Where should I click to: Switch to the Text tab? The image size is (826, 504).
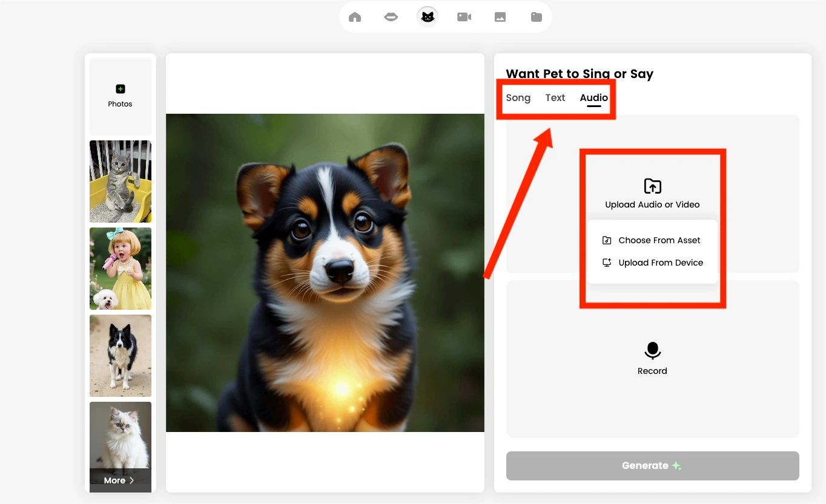(555, 97)
